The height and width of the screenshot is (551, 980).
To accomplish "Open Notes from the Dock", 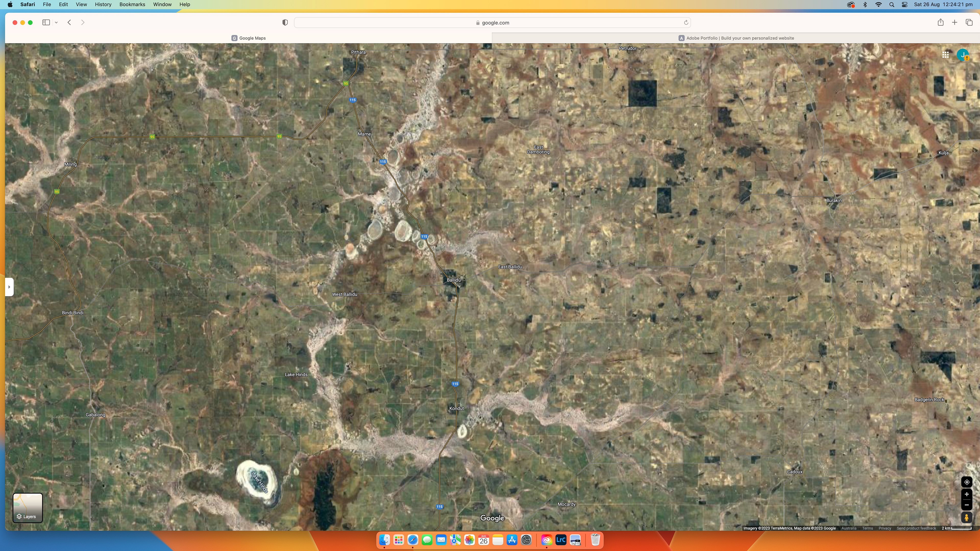I will [x=498, y=540].
